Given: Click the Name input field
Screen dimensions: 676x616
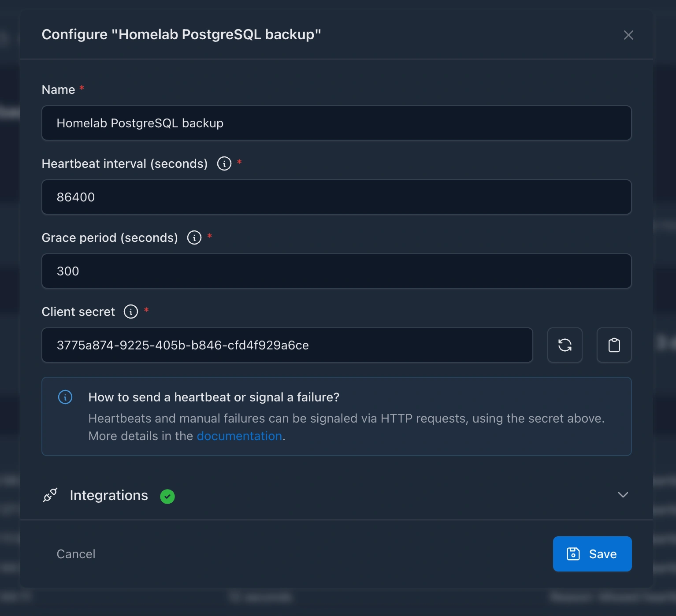Looking at the screenshot, I should coord(336,123).
